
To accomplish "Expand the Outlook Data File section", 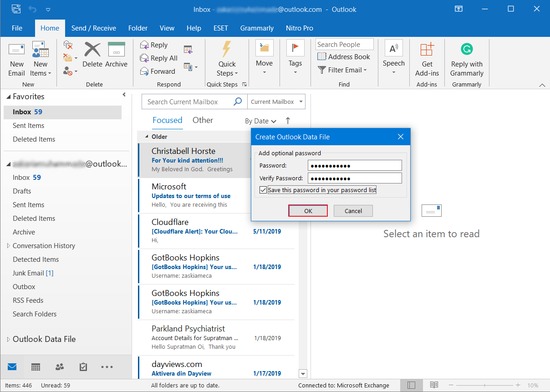I will coord(8,339).
